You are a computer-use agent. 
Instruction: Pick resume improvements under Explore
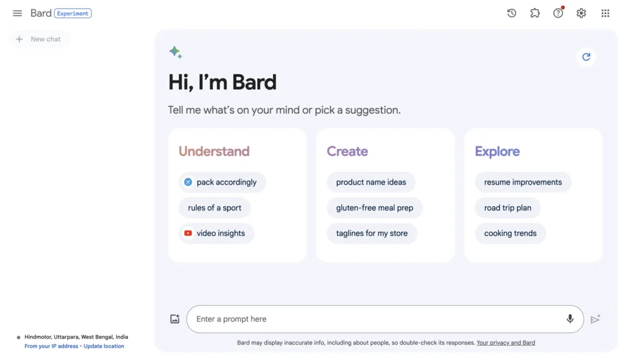click(x=523, y=182)
